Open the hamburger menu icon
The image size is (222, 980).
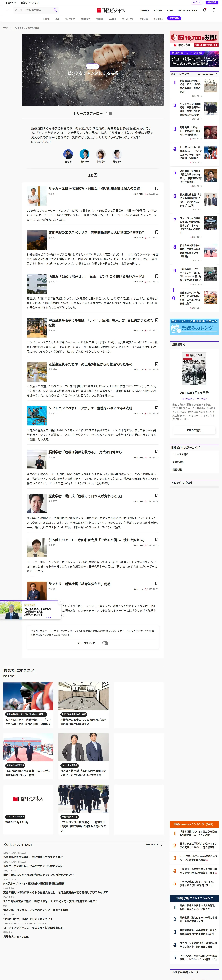(x=7, y=10)
